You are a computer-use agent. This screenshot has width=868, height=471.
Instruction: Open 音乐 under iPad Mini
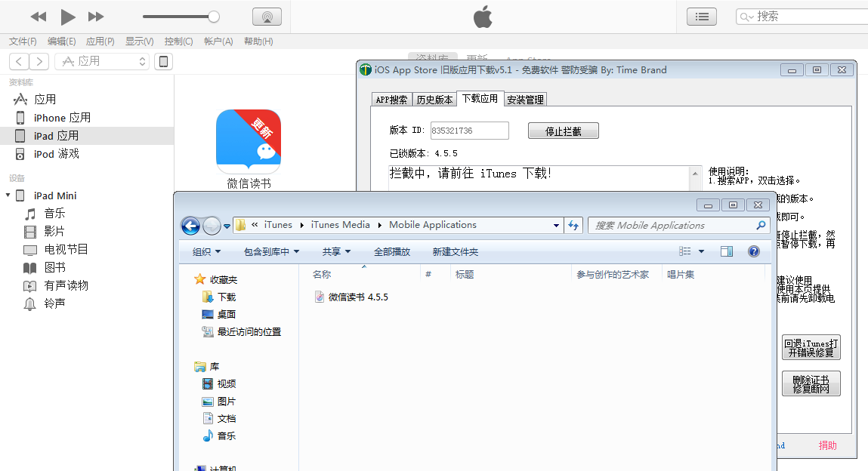click(54, 214)
